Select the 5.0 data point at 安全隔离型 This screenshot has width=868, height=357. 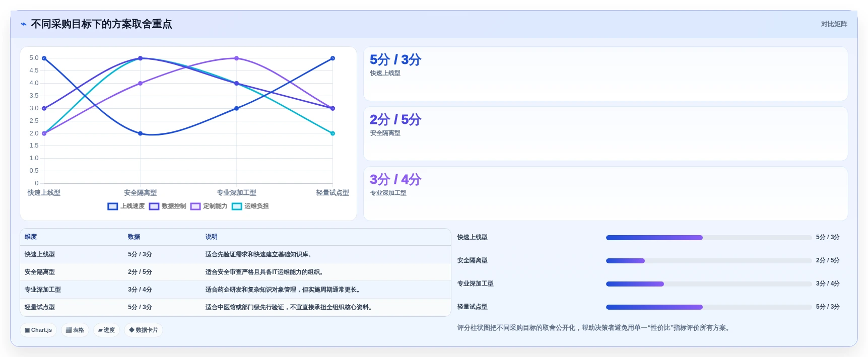point(141,58)
